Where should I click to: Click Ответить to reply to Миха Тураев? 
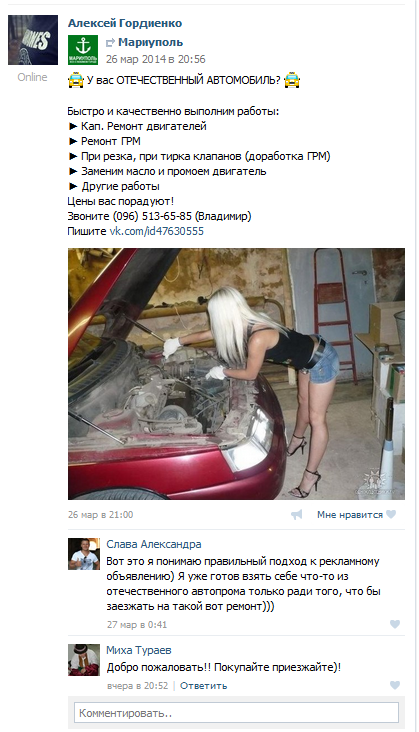click(x=203, y=686)
